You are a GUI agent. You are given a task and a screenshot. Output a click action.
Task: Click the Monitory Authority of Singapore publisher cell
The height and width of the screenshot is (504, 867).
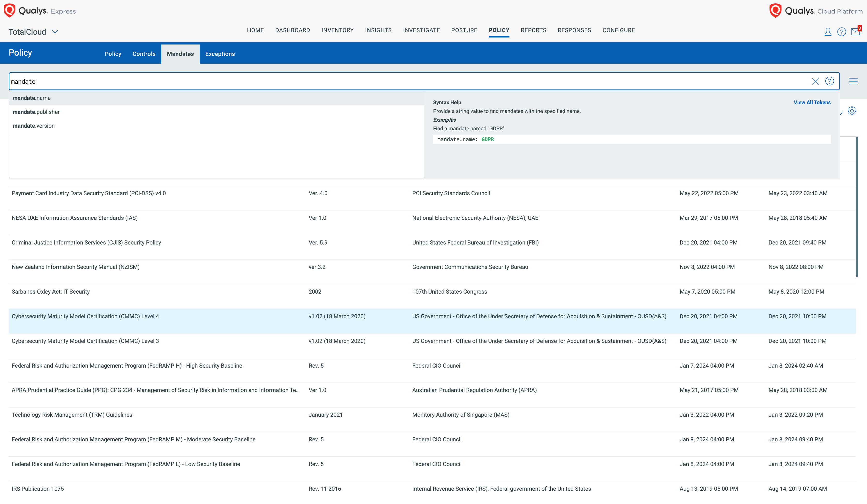(461, 415)
